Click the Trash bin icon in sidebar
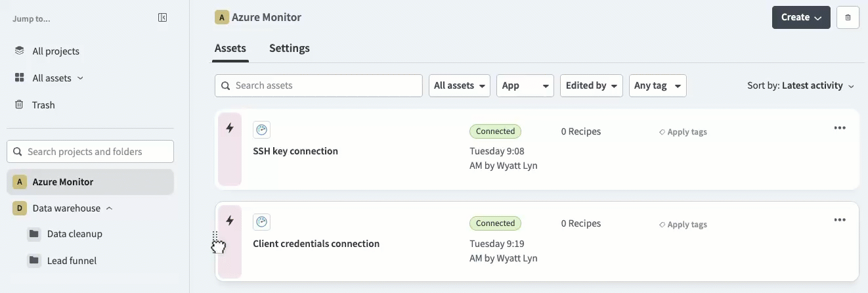The height and width of the screenshot is (293, 868). click(x=20, y=104)
